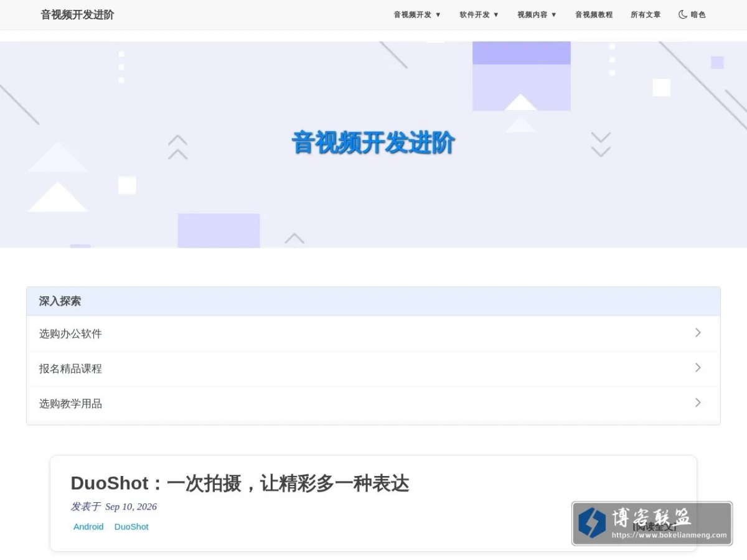The height and width of the screenshot is (560, 747).
Task: Click the 深入探索 section header
Action: tap(374, 301)
